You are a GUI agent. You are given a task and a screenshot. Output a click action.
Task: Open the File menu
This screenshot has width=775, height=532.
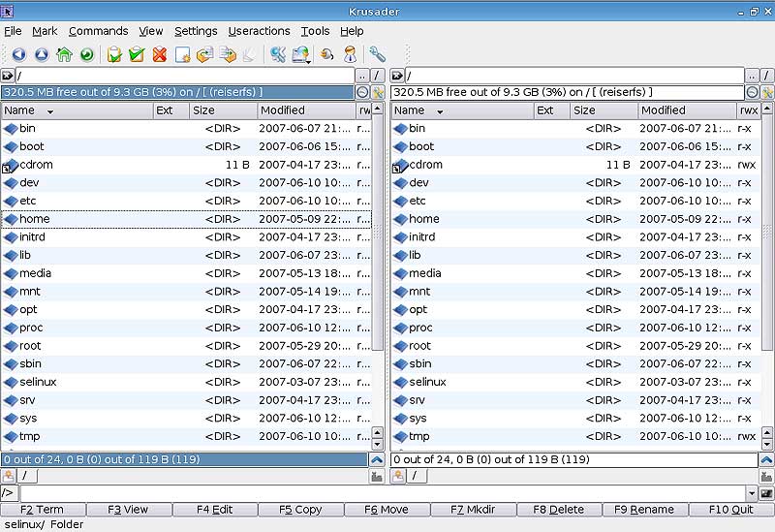click(x=13, y=31)
